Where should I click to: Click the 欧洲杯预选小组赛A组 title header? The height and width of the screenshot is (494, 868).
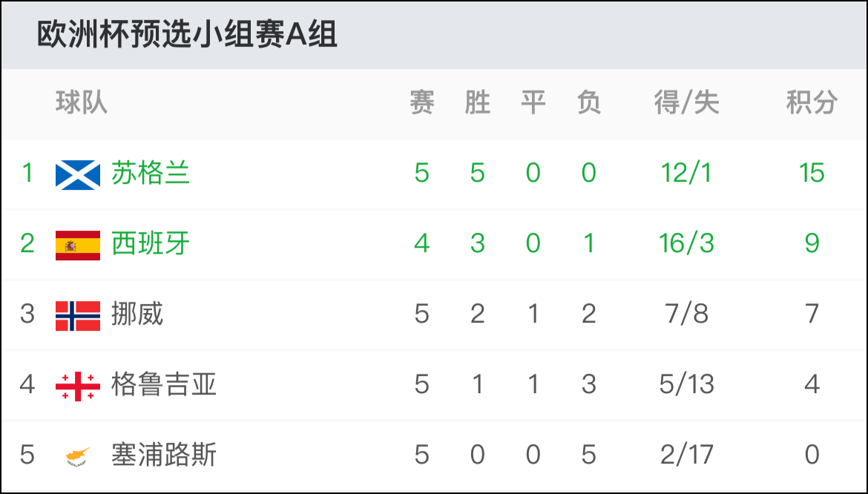coord(187,34)
